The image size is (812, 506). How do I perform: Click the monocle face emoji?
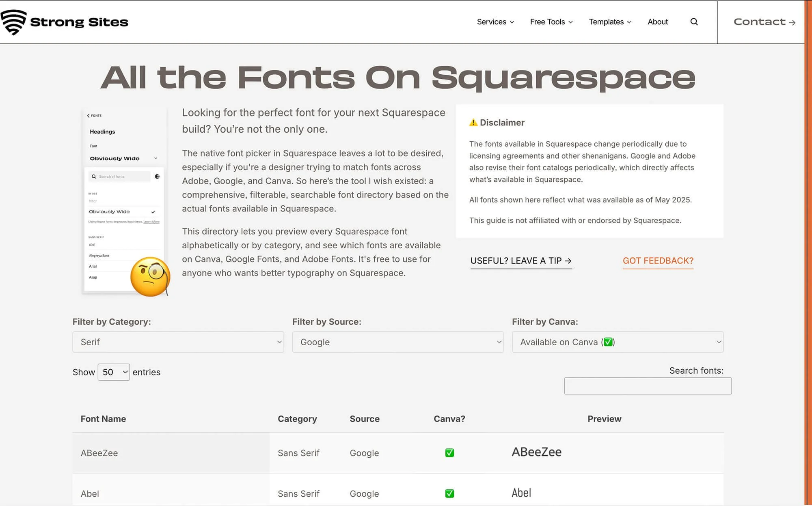point(150,276)
